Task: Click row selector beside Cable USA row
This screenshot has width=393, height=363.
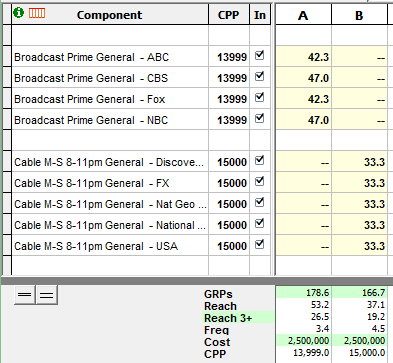Action: pyautogui.click(x=7, y=246)
